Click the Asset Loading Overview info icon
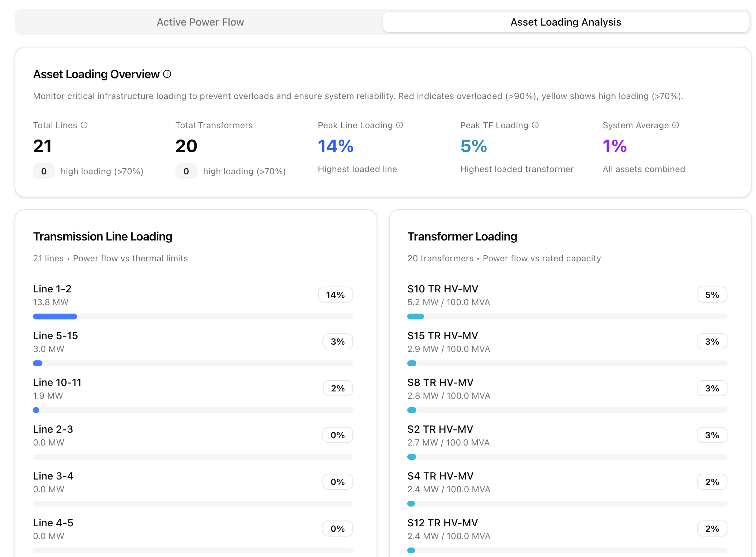The height and width of the screenshot is (557, 756). click(167, 74)
